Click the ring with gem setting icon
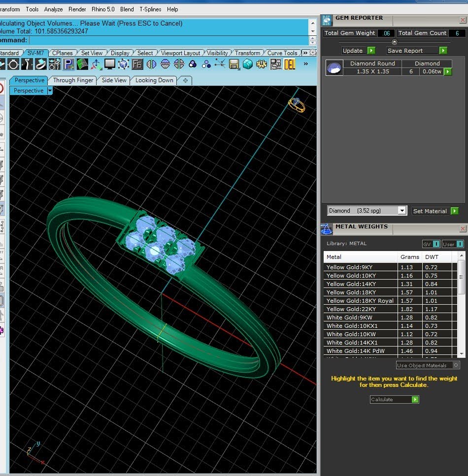 (40, 64)
